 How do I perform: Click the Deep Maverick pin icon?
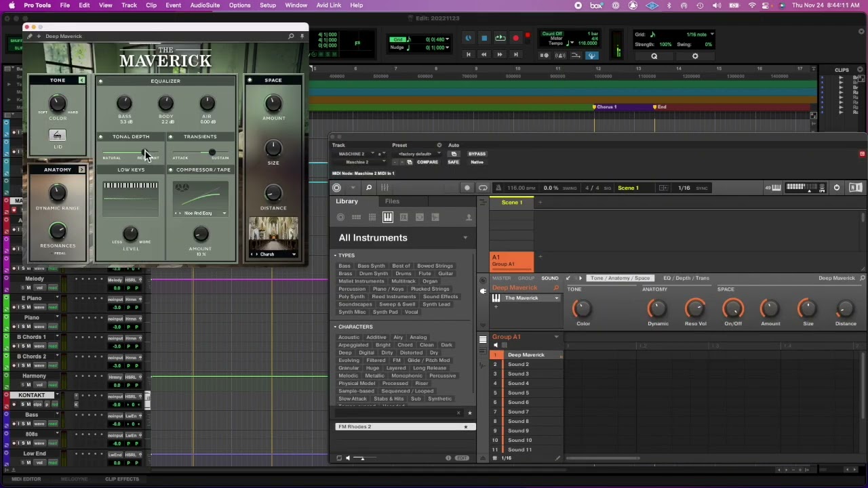pyautogui.click(x=302, y=36)
